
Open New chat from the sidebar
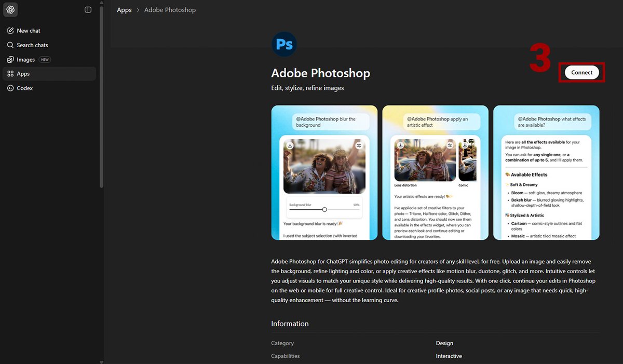coord(49,31)
